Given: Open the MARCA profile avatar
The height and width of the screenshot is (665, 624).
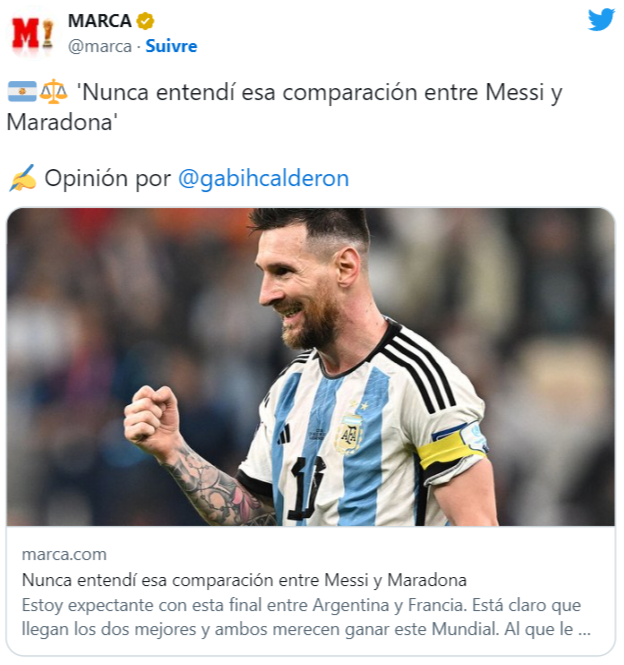Looking at the screenshot, I should (x=32, y=34).
